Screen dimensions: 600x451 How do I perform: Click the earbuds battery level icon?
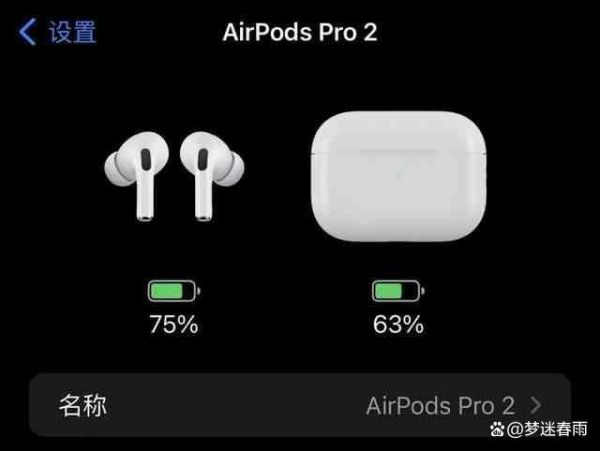(x=174, y=291)
